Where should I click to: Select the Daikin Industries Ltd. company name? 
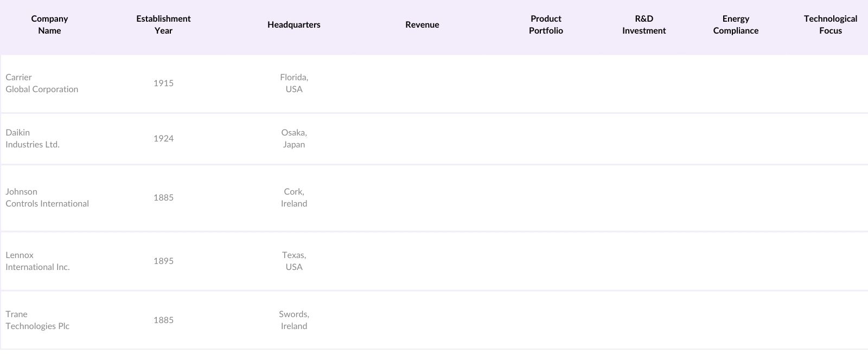pyautogui.click(x=33, y=139)
